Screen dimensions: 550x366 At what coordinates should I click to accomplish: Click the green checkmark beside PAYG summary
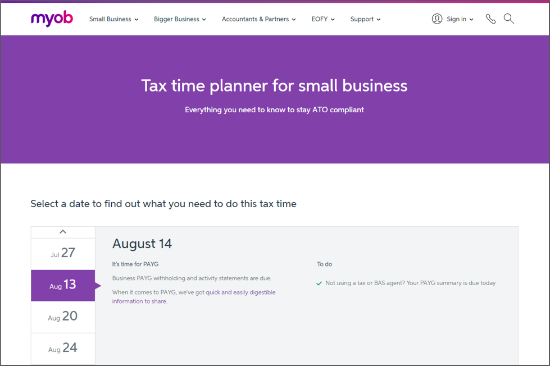point(319,284)
